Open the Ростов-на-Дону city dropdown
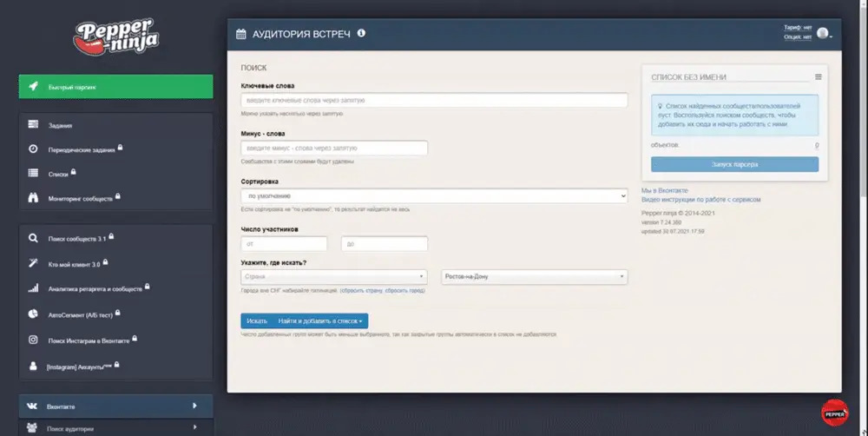868x436 pixels. click(534, 276)
